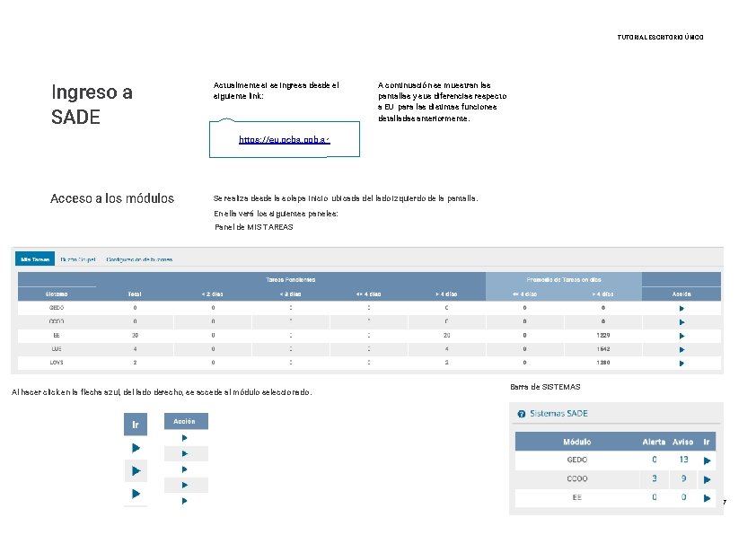Click the blue arrow in the CCOO task row
Viewport: 756px width, 535px height.
[x=681, y=321]
